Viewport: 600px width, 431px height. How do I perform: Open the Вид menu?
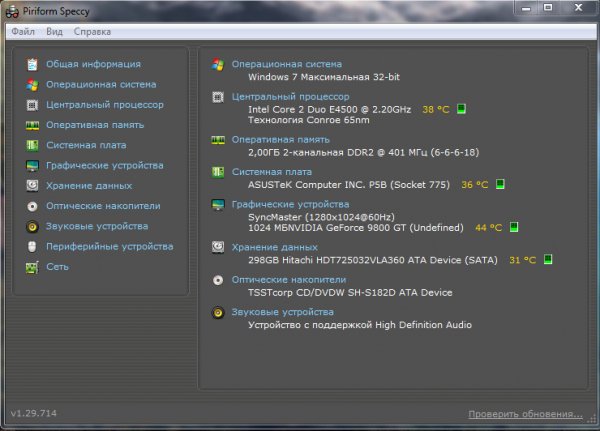54,31
